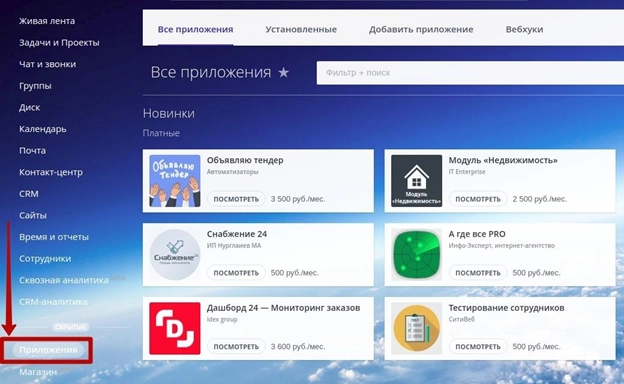Screen dimensions: 624x384
Task: Open Почта in the sidebar
Action: pos(32,150)
